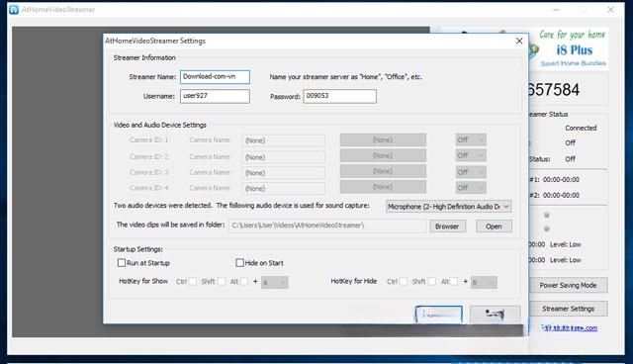633x364 pixels.
Task: Expand the Off dropdown for Camera ID 1
Action: click(471, 139)
